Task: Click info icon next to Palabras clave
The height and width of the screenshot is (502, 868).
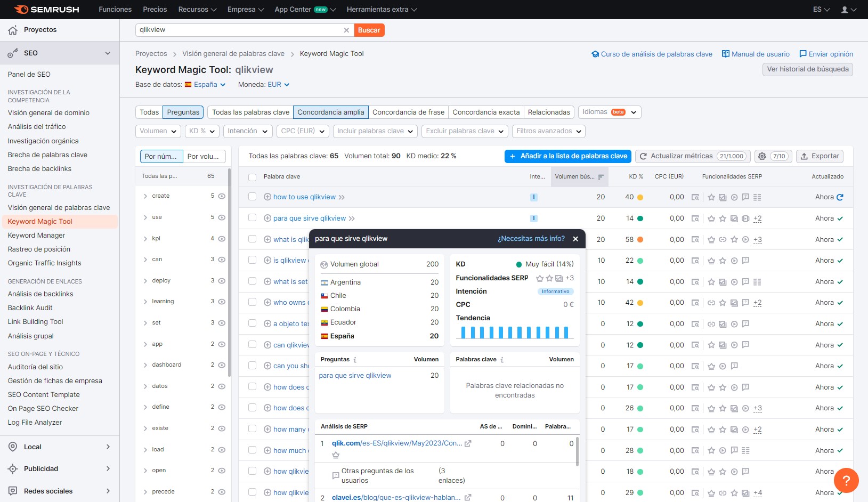Action: pyautogui.click(x=502, y=360)
